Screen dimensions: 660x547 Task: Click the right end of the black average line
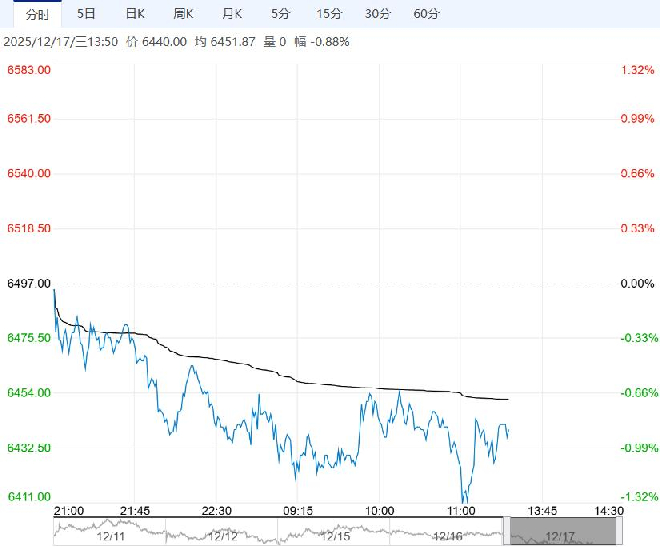(508, 399)
